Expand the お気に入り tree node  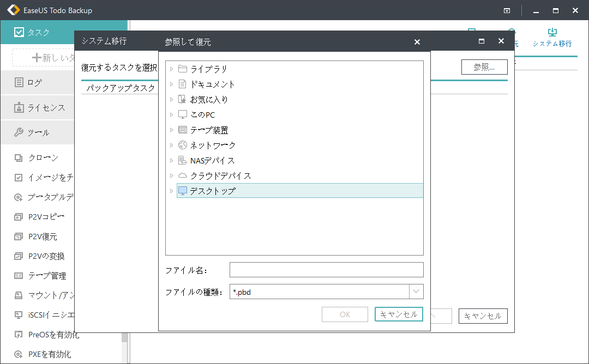click(x=171, y=99)
